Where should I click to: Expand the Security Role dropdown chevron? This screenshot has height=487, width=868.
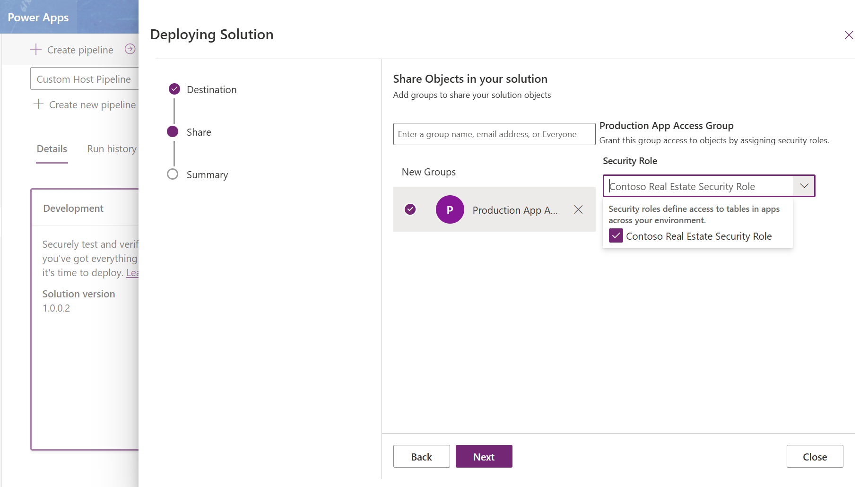[x=804, y=186]
